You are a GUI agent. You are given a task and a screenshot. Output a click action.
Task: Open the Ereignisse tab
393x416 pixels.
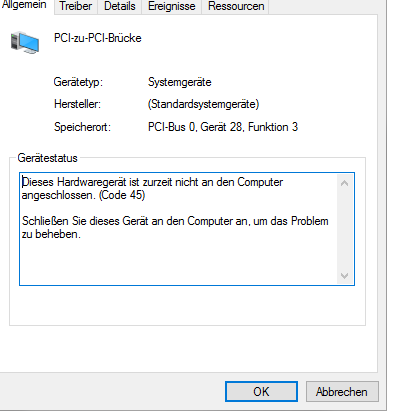(x=172, y=6)
